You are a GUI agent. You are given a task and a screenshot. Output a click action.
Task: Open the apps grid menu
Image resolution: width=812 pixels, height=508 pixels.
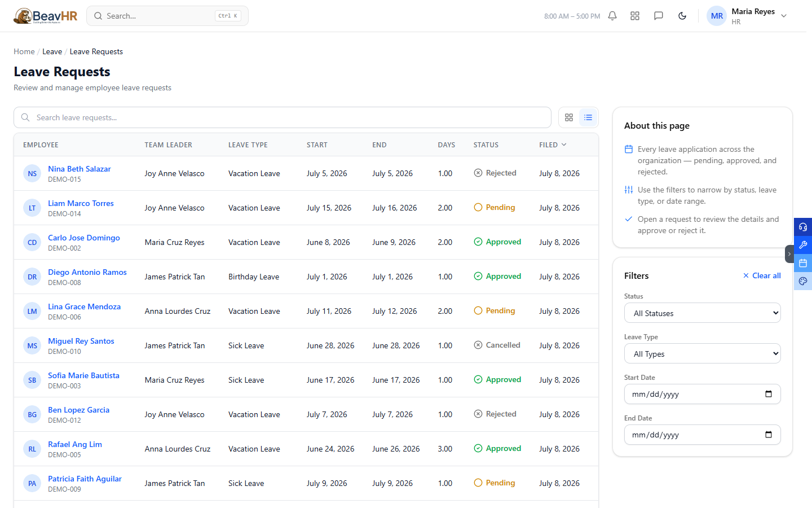click(635, 16)
